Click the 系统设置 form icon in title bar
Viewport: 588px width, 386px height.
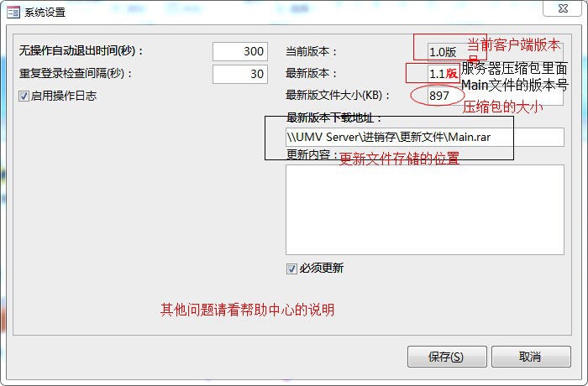[x=13, y=13]
